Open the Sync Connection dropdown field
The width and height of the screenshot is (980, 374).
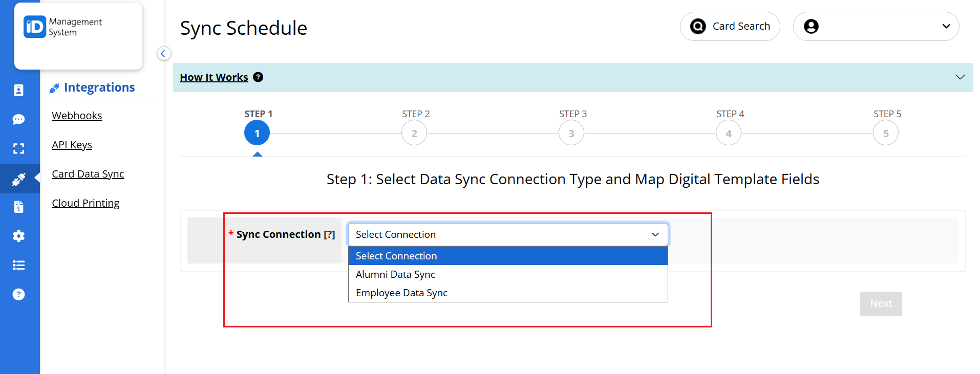tap(507, 234)
